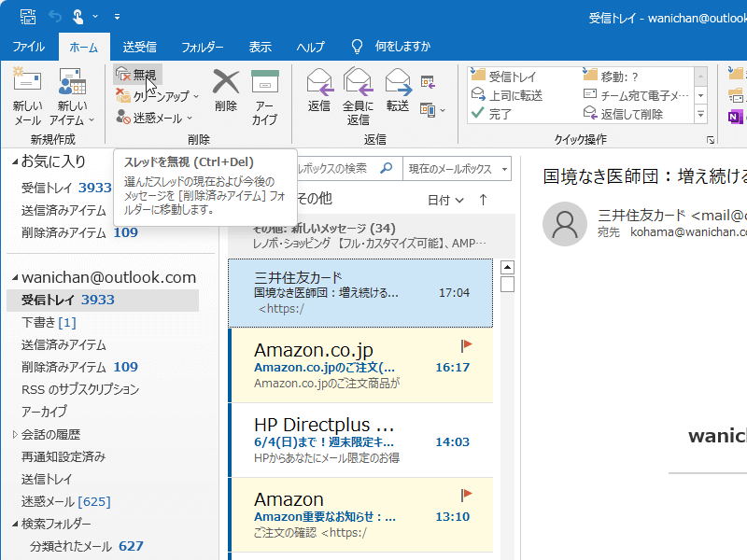Click the Forward (転送) icon
The height and width of the screenshot is (560, 747).
point(398,82)
